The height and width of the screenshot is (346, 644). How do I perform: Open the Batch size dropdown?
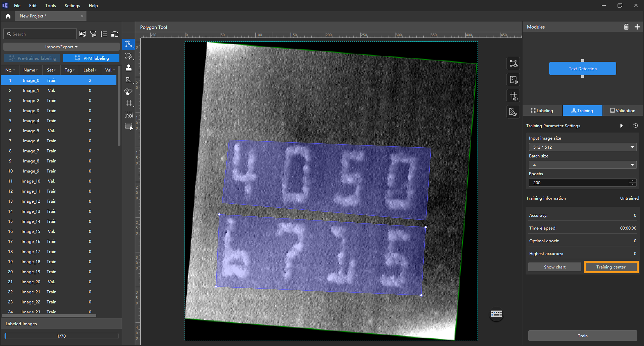point(582,165)
